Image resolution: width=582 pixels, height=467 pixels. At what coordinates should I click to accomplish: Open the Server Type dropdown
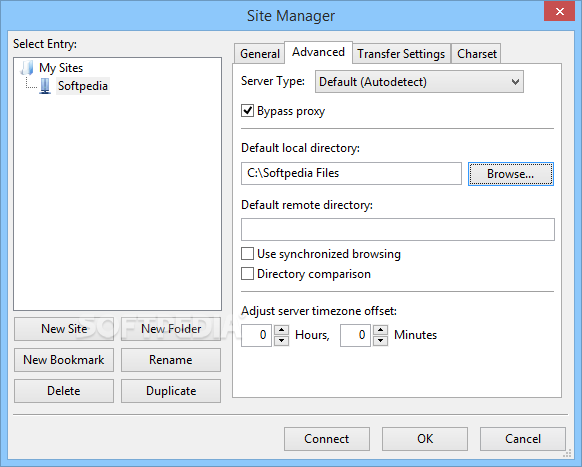[x=419, y=82]
